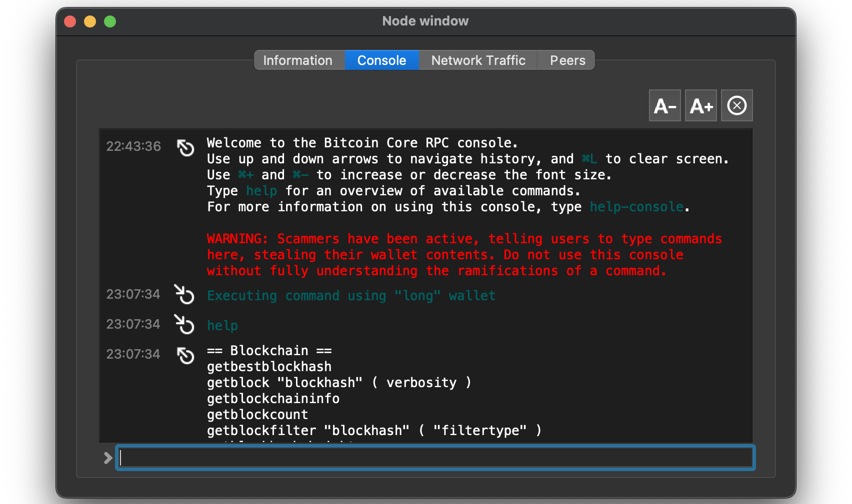Click the reply icon beside the 22:43:36 welcome message
852x504 pixels.
[185, 148]
